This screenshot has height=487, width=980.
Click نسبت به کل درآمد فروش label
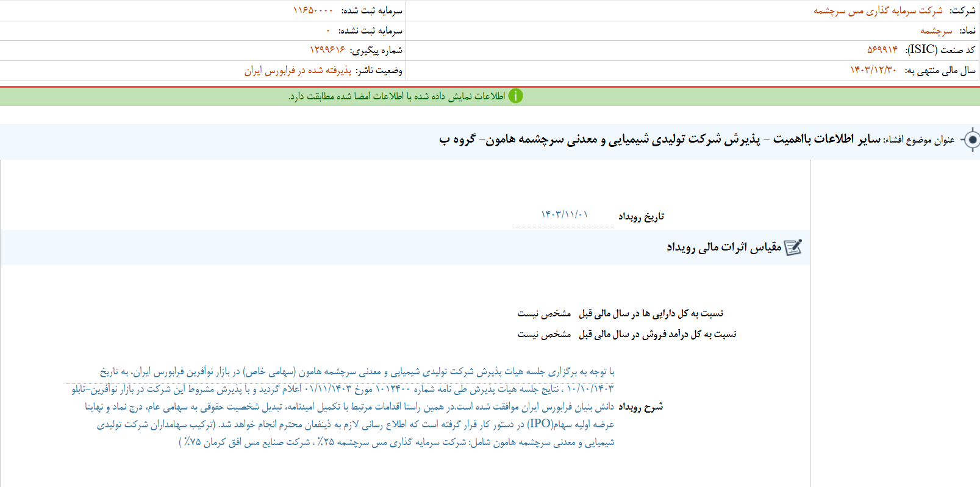coord(658,334)
